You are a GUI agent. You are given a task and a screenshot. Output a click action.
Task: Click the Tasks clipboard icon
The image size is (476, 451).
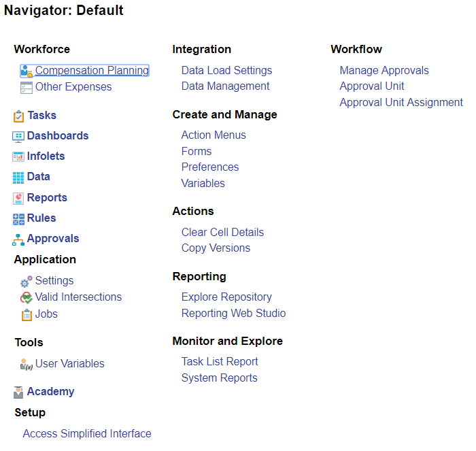18,116
